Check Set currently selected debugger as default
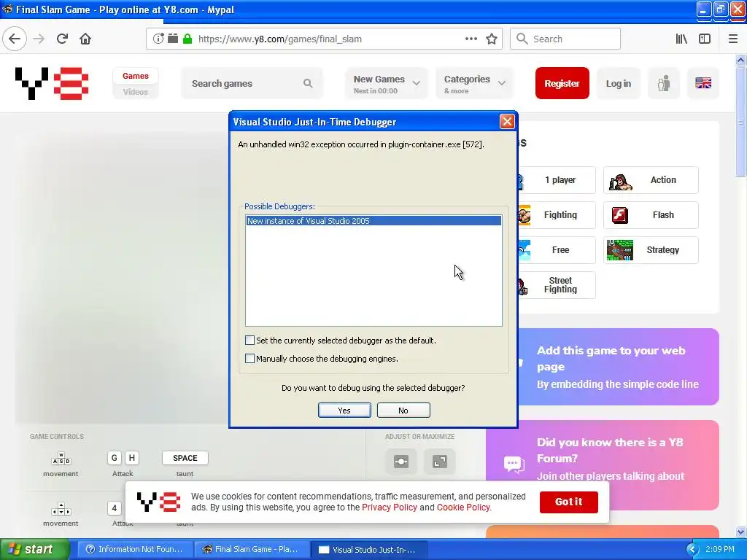This screenshot has width=747, height=560. point(249,340)
